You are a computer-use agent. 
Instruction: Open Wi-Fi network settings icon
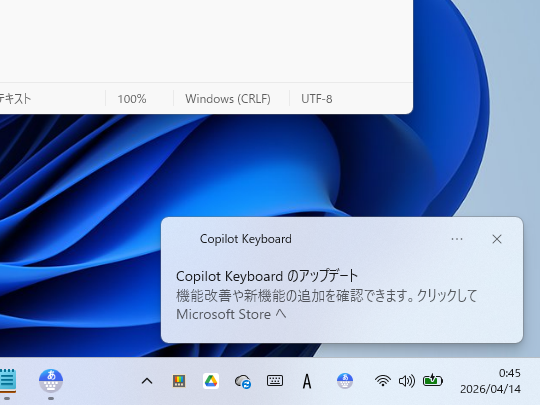pyautogui.click(x=383, y=381)
